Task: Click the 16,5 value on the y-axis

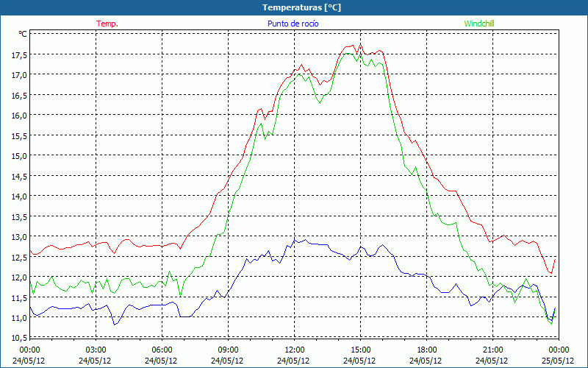Action: pos(19,96)
